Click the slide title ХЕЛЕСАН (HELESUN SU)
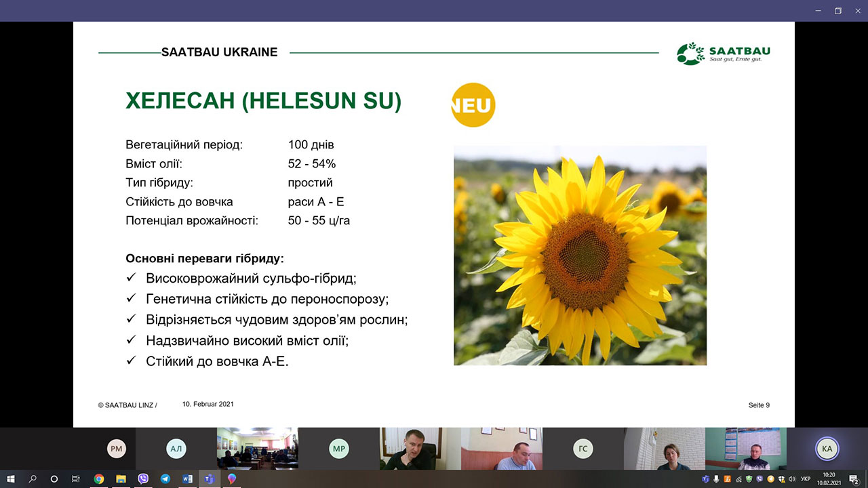This screenshot has width=868, height=488. (264, 101)
